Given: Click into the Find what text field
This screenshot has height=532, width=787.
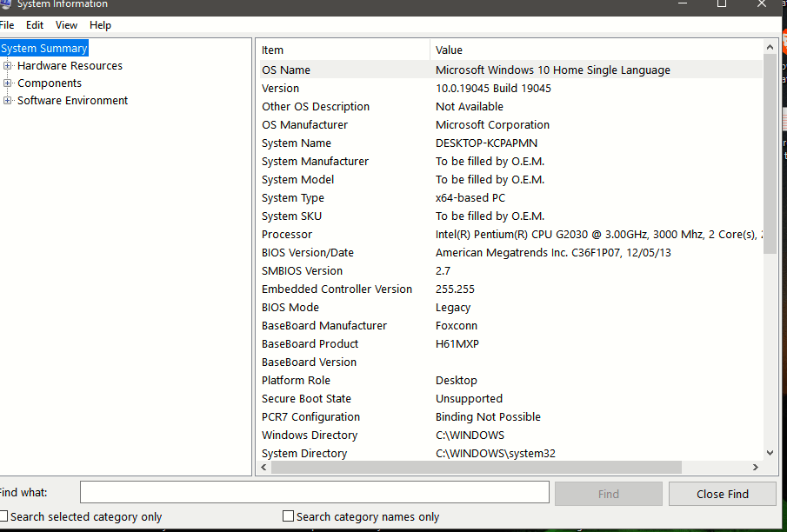Looking at the screenshot, I should pyautogui.click(x=315, y=492).
